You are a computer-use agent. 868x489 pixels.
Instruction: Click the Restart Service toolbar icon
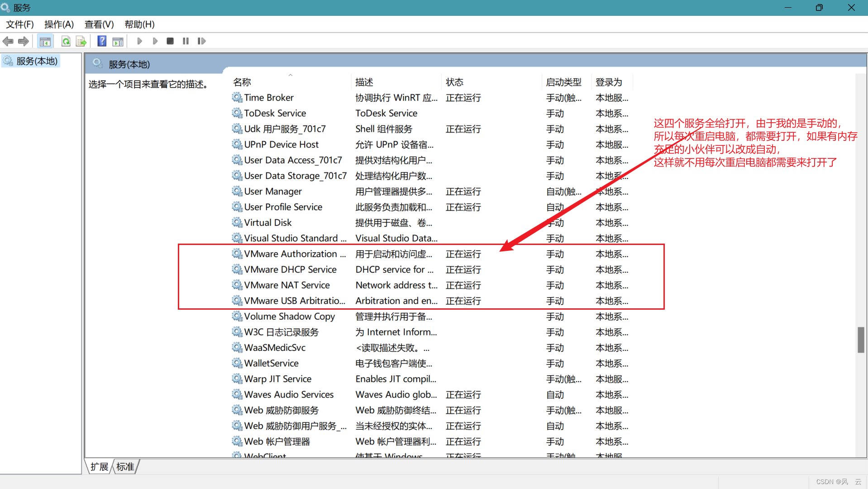[x=201, y=41]
